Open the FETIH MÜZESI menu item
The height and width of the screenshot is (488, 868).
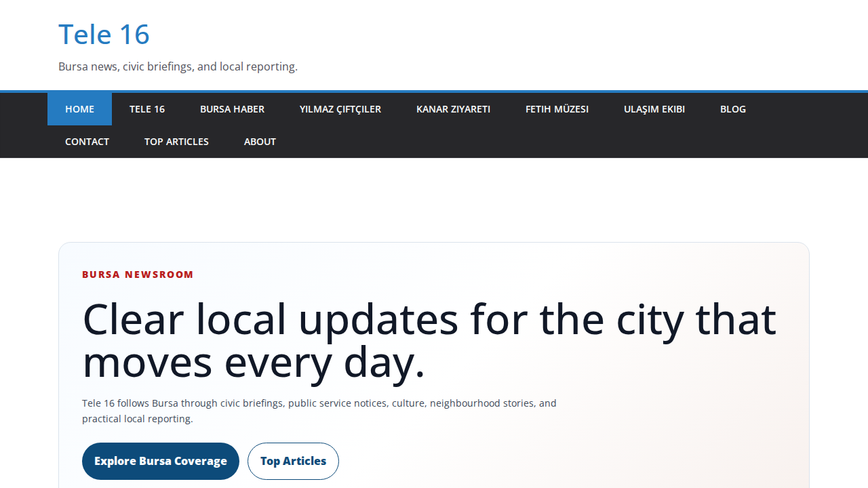tap(557, 109)
